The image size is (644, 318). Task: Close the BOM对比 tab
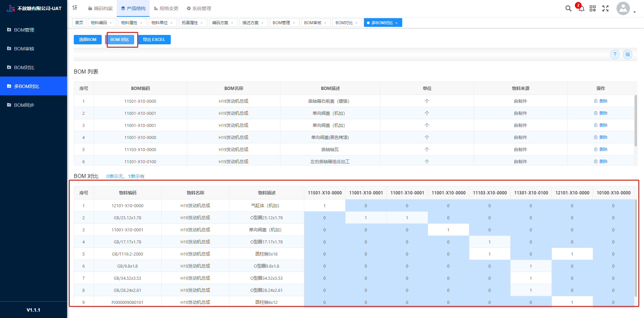(357, 23)
